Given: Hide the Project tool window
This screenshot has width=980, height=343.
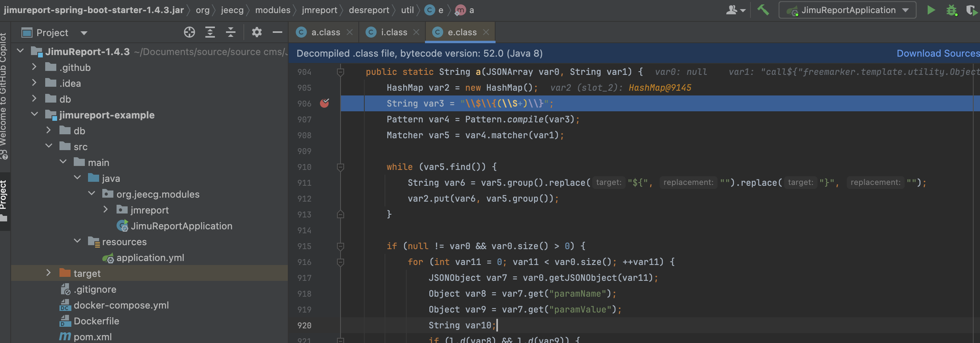Looking at the screenshot, I should pos(278,32).
